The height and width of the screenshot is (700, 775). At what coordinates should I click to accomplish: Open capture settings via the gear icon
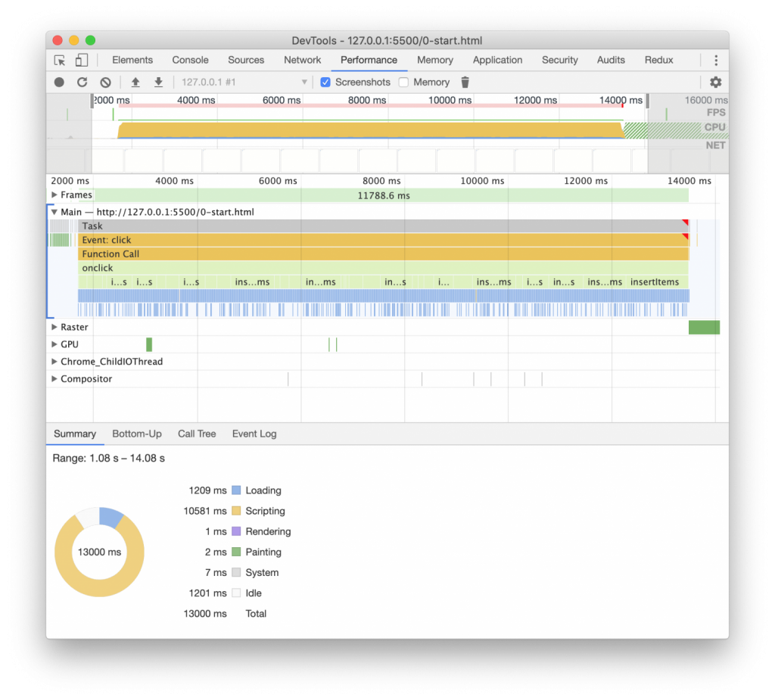click(x=716, y=82)
